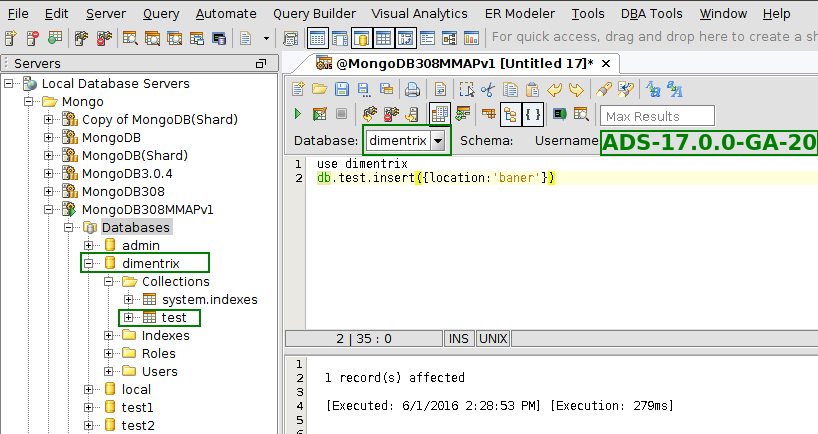
Task: Click the Cut scissors icon
Action: [x=488, y=90]
